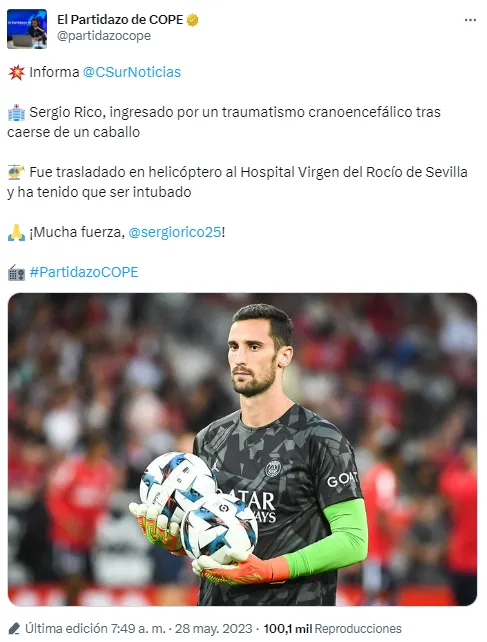Click the tweet text about Sergio Rico
The height and width of the screenshot is (642, 487).
224,122
